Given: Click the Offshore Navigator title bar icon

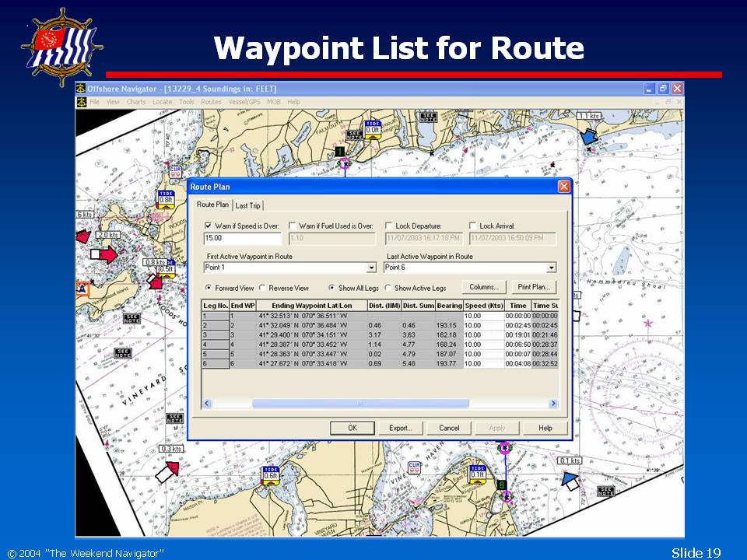Looking at the screenshot, I should pos(81,89).
